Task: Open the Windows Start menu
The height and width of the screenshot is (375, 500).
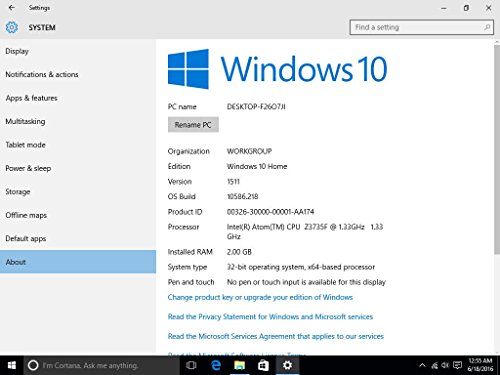Action: pos(12,365)
